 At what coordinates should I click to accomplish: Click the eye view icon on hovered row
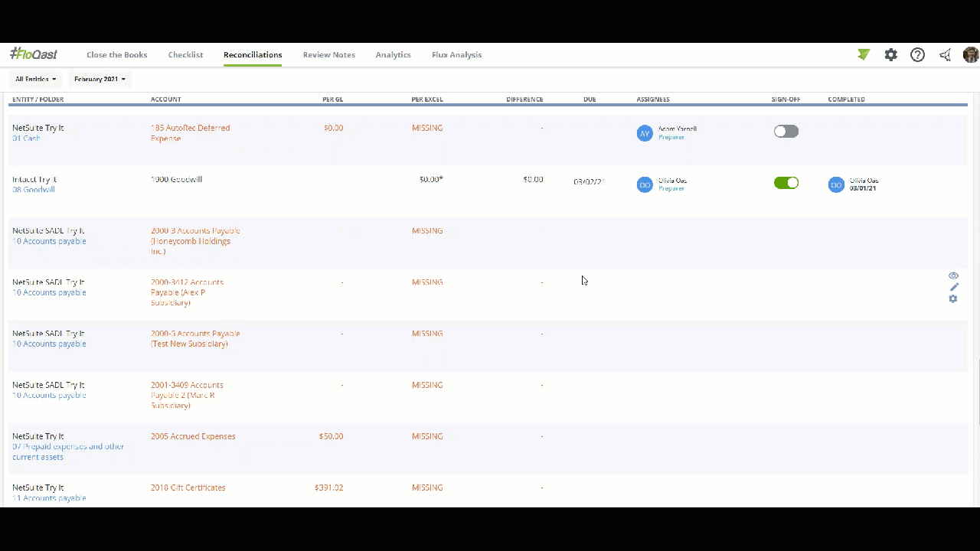(953, 275)
